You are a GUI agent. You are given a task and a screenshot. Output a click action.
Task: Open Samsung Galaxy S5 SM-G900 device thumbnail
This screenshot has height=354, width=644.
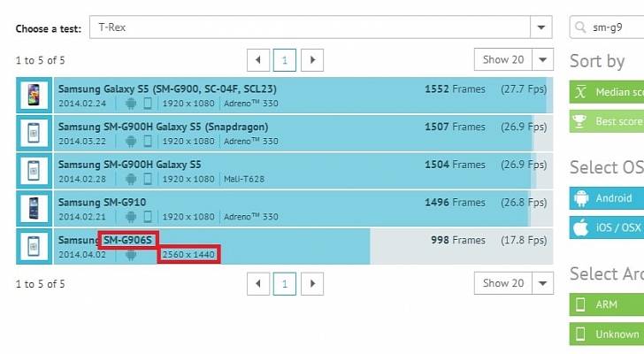point(34,96)
